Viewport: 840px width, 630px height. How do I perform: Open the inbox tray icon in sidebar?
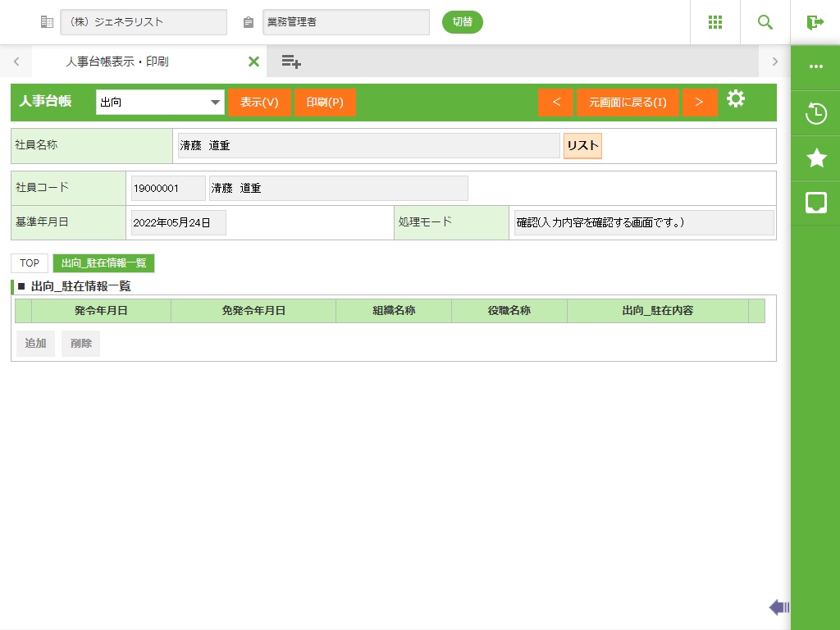click(x=815, y=203)
